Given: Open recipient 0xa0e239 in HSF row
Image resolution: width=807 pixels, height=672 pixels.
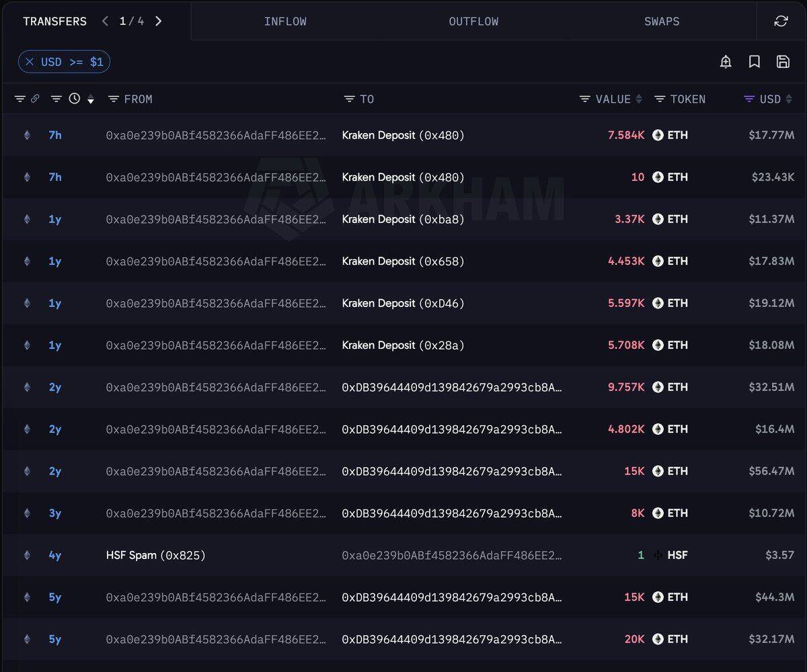Looking at the screenshot, I should click(x=452, y=555).
